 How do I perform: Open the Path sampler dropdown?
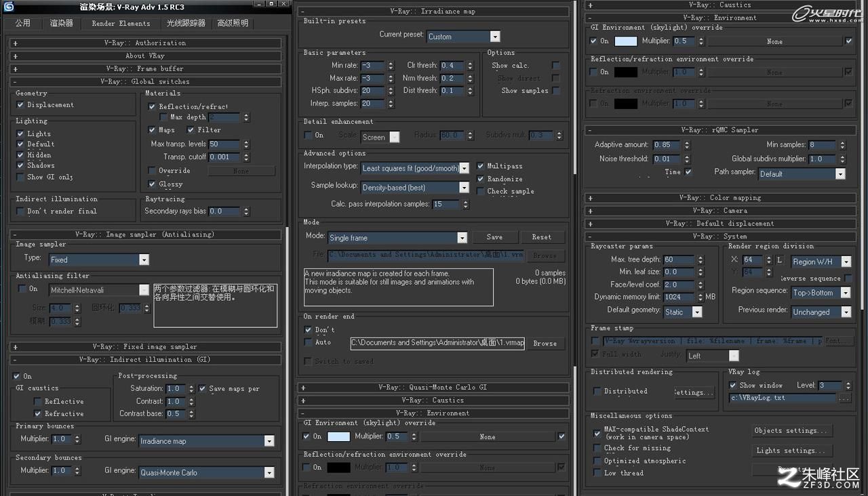pyautogui.click(x=802, y=173)
